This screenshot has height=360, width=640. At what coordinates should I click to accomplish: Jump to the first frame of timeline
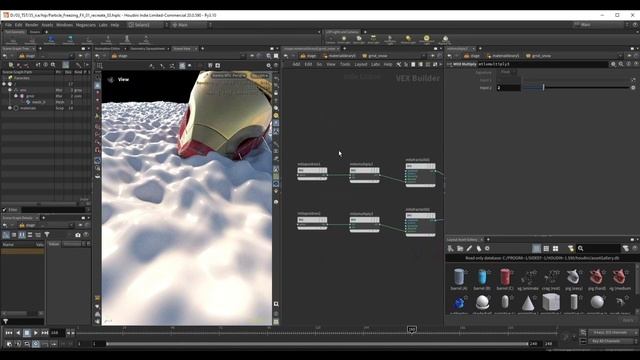(x=9, y=333)
